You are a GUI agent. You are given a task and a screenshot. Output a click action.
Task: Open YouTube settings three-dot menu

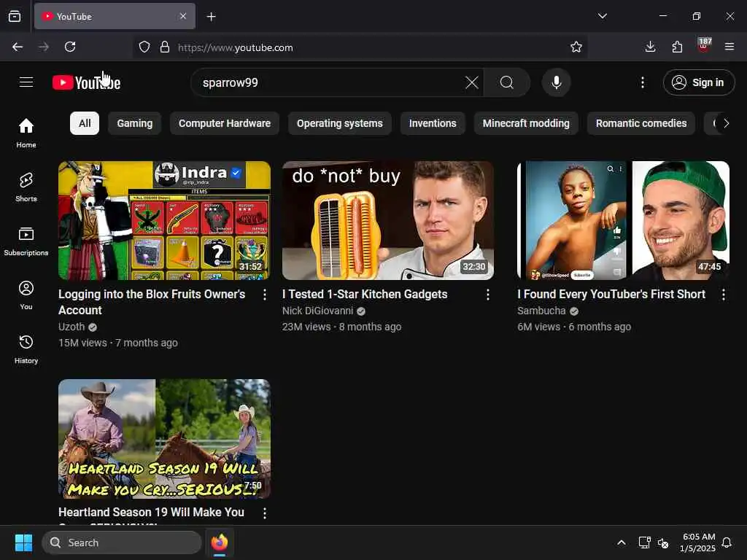[x=642, y=82]
